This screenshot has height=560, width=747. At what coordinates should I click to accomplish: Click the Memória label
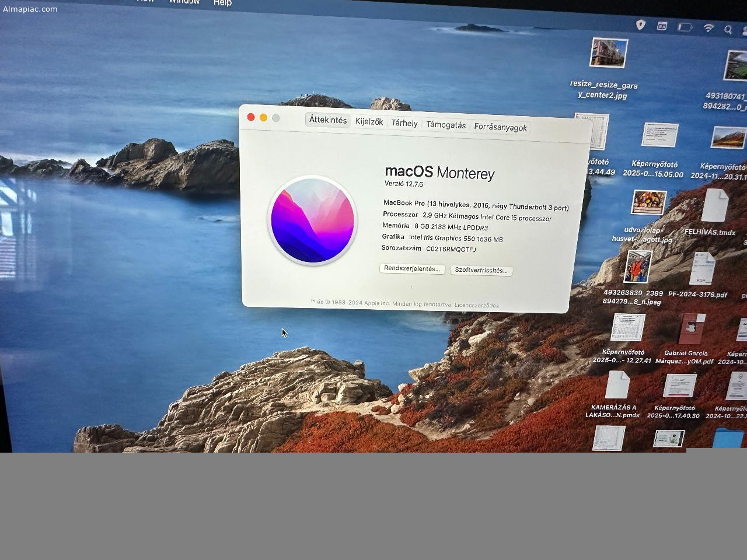click(396, 225)
